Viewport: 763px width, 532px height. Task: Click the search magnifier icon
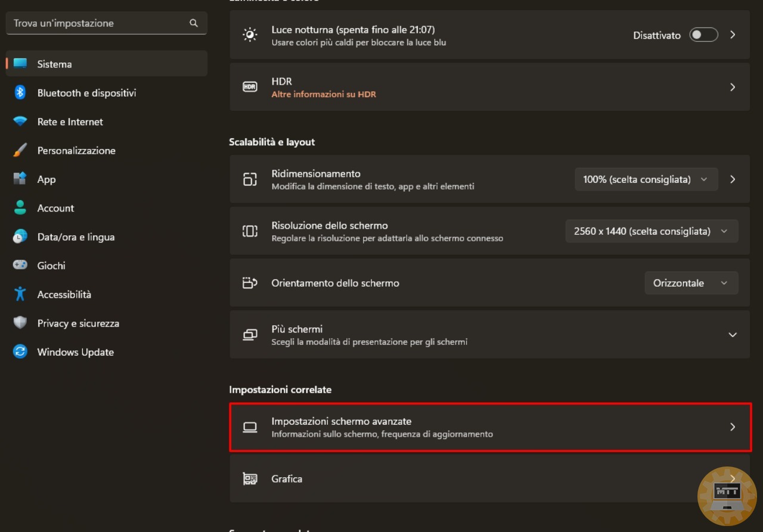point(193,23)
